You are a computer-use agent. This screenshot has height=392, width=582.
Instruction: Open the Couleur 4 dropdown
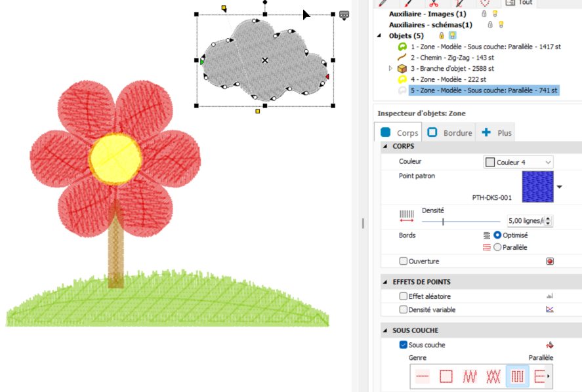tap(518, 163)
